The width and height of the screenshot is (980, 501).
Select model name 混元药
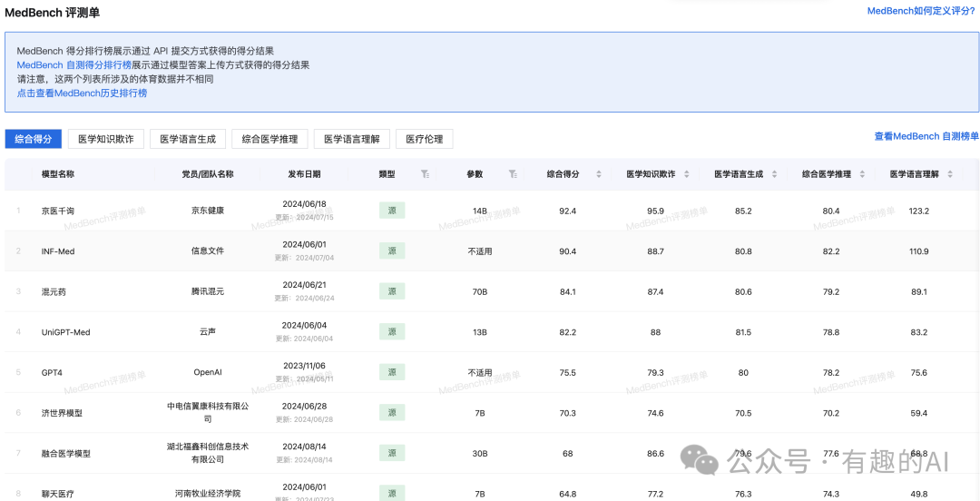click(54, 291)
